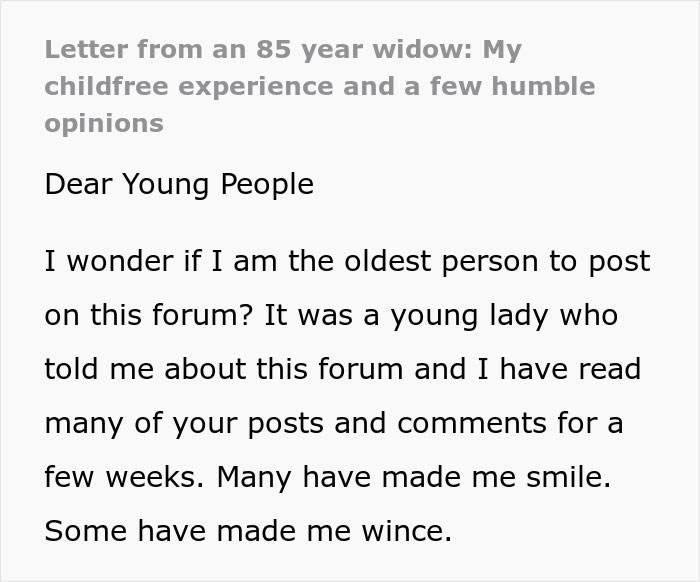
Task: Click the word "opinions" in the title
Action: (104, 125)
